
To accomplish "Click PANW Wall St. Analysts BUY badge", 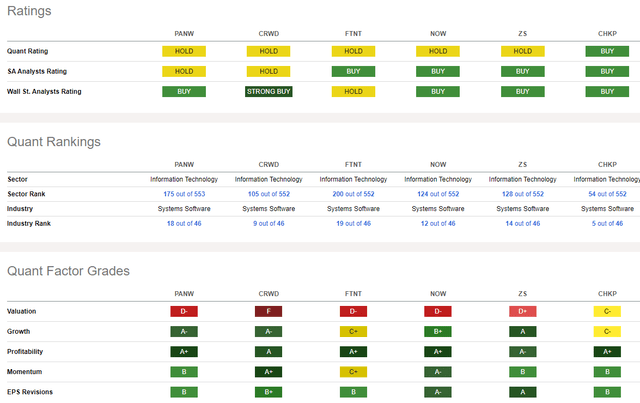I will [x=184, y=91].
